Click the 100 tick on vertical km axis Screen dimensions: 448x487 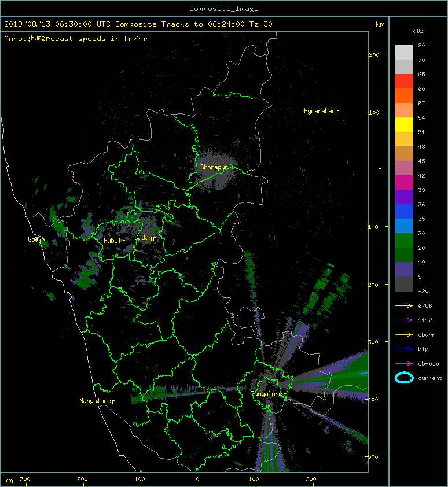click(374, 112)
